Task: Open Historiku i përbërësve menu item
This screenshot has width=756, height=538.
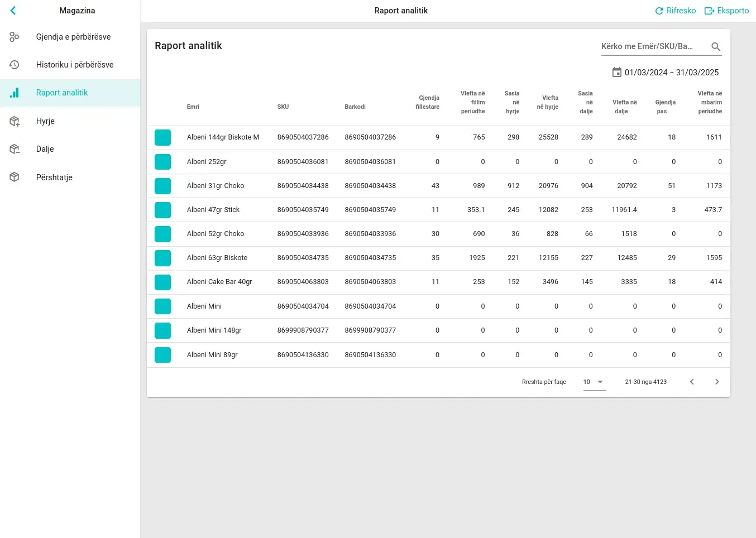Action: [x=75, y=65]
